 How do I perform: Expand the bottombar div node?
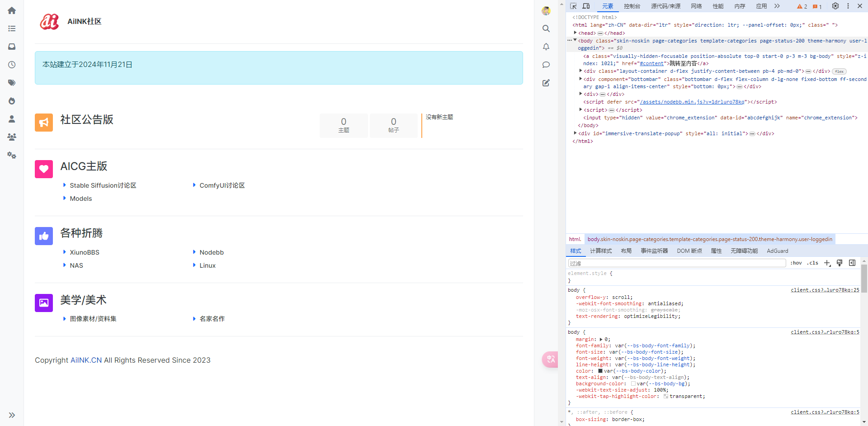point(580,79)
